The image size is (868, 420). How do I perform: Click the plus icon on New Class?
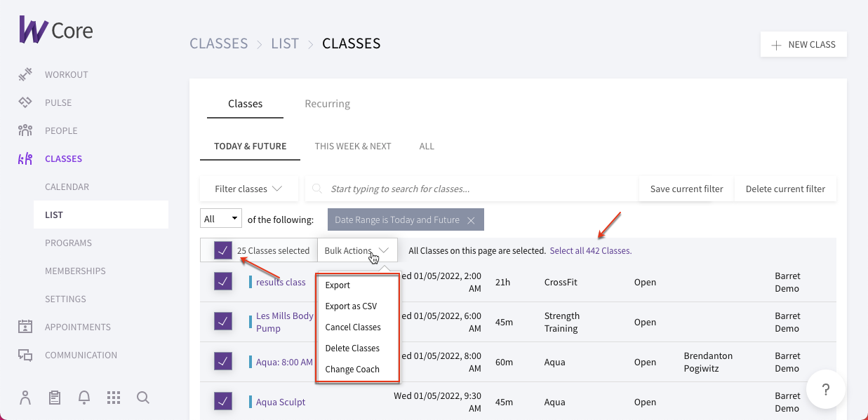776,45
